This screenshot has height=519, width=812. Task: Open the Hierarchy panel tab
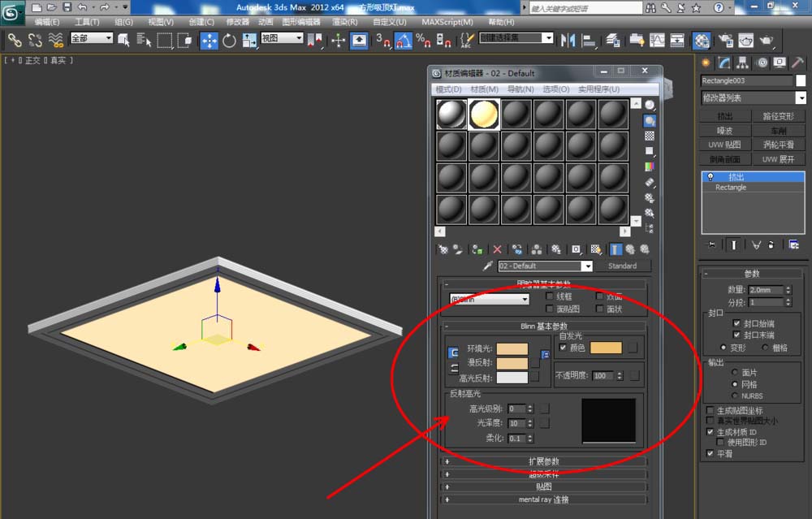coord(743,63)
